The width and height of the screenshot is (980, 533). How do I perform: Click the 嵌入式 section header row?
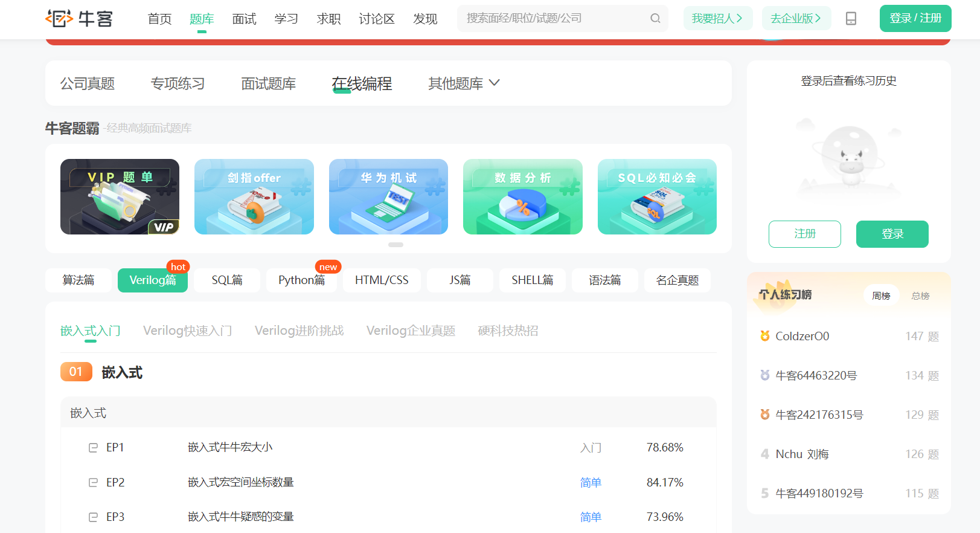tap(388, 413)
